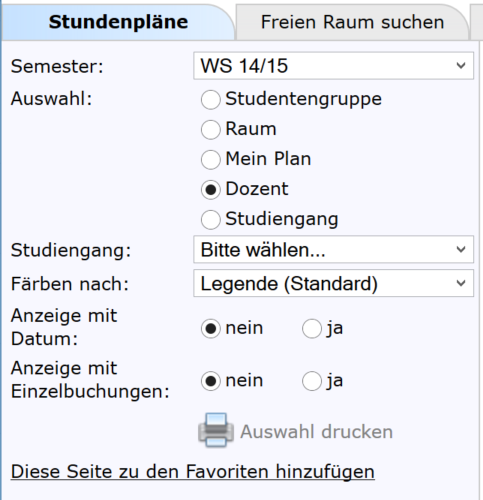Switch to the Freien Raum suchen tab
This screenshot has width=483, height=500.
click(x=352, y=22)
